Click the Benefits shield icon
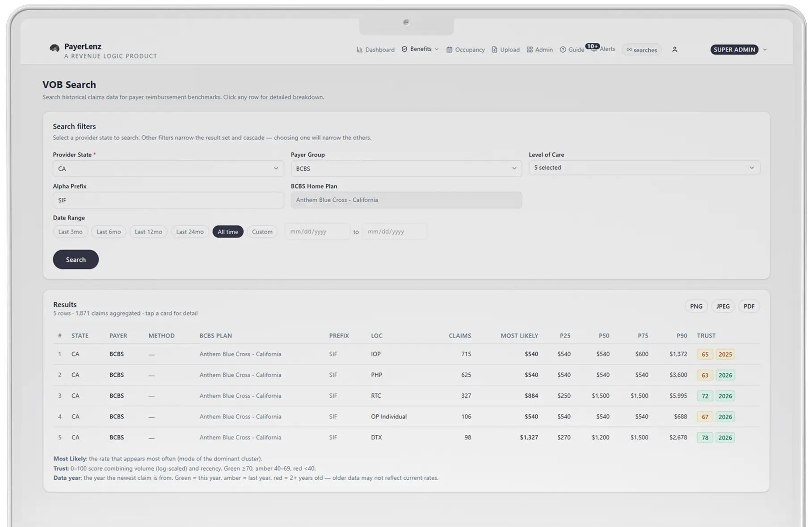This screenshot has width=812, height=527. [404, 49]
